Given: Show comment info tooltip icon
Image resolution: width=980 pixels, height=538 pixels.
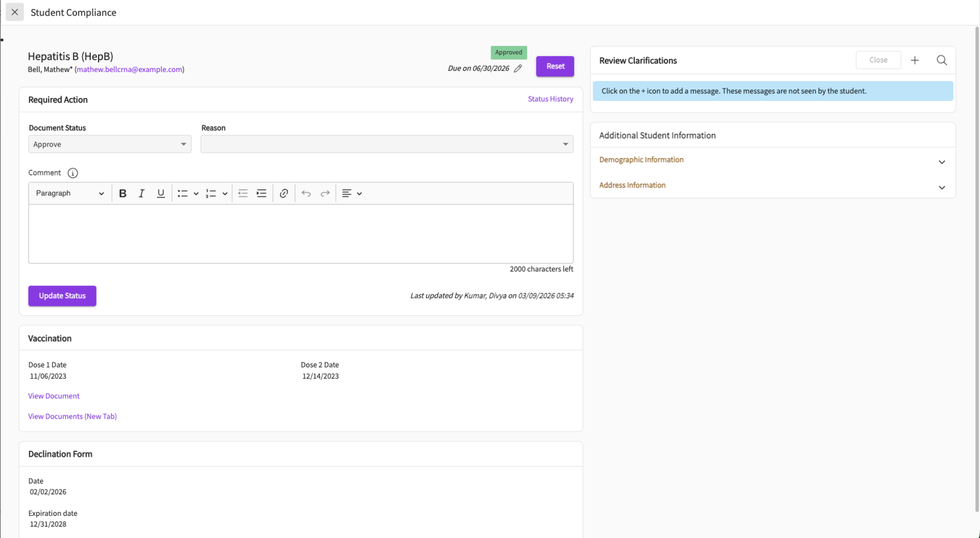Looking at the screenshot, I should (x=73, y=173).
